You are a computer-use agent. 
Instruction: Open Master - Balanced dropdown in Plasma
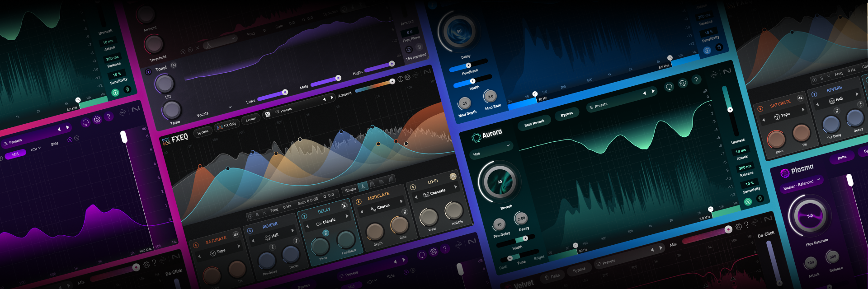(802, 184)
